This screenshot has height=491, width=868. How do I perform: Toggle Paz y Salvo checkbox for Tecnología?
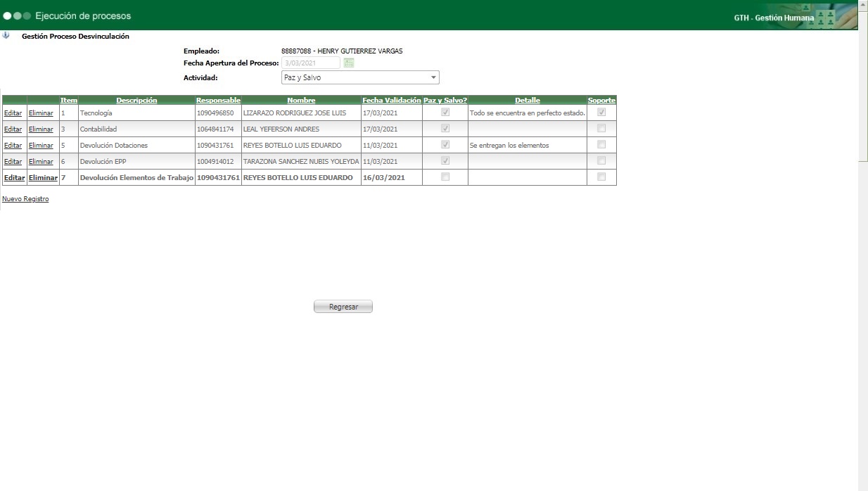445,113
